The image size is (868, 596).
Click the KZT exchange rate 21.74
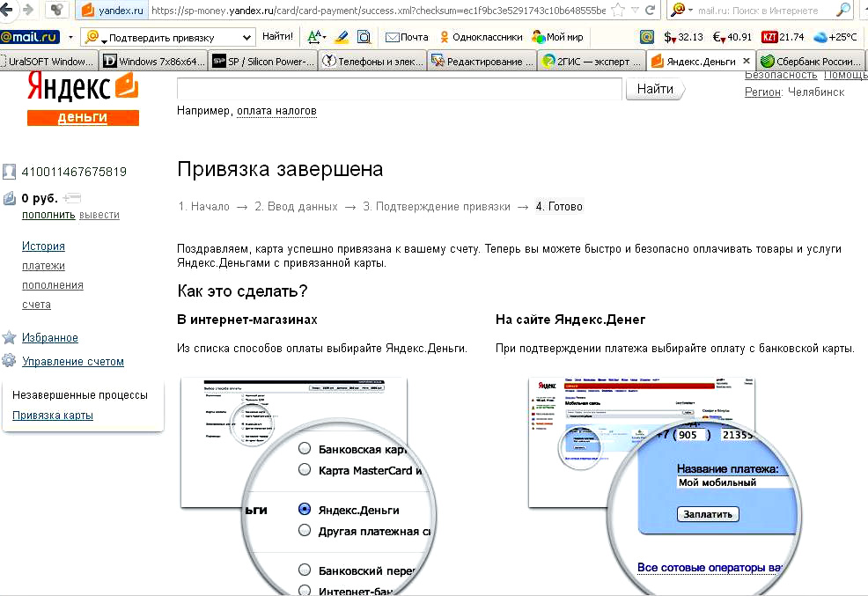(783, 37)
